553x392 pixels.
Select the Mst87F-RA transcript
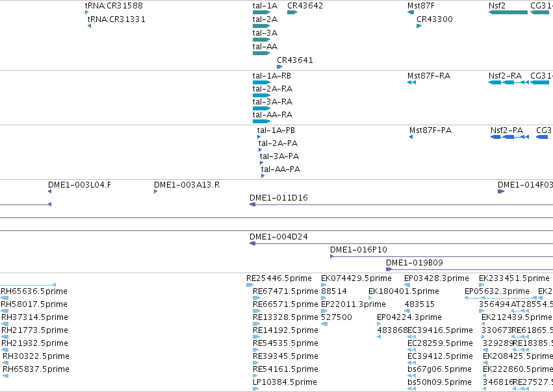(x=411, y=82)
